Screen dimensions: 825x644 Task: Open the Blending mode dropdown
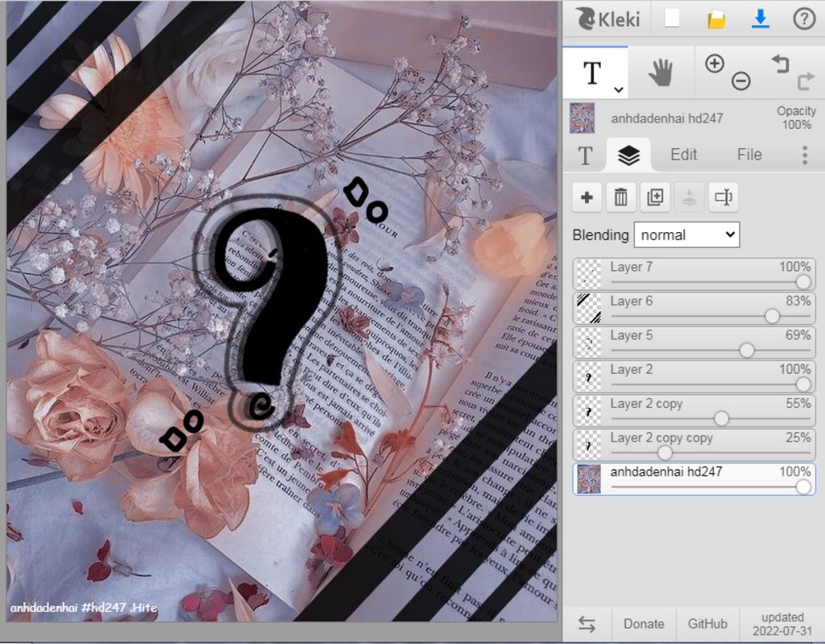pos(686,235)
